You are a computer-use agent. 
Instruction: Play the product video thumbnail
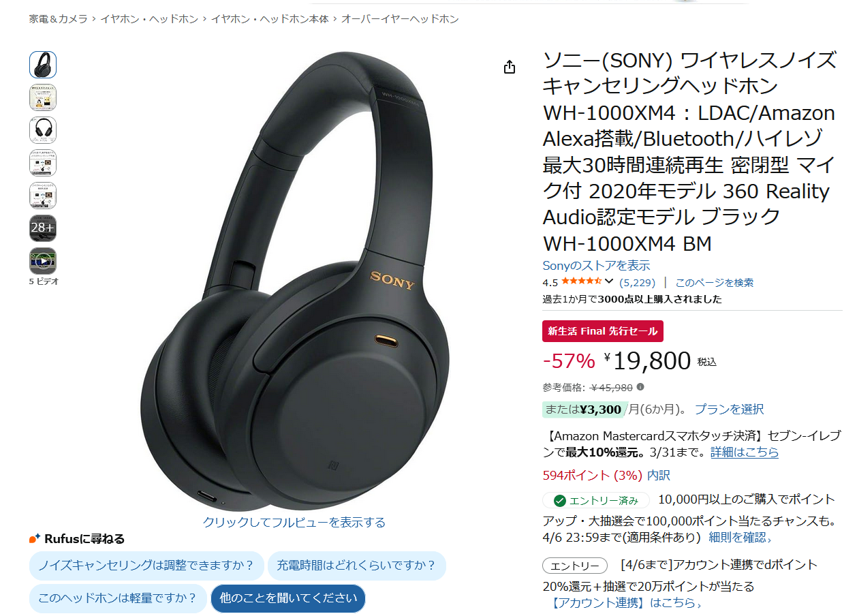pos(43,261)
